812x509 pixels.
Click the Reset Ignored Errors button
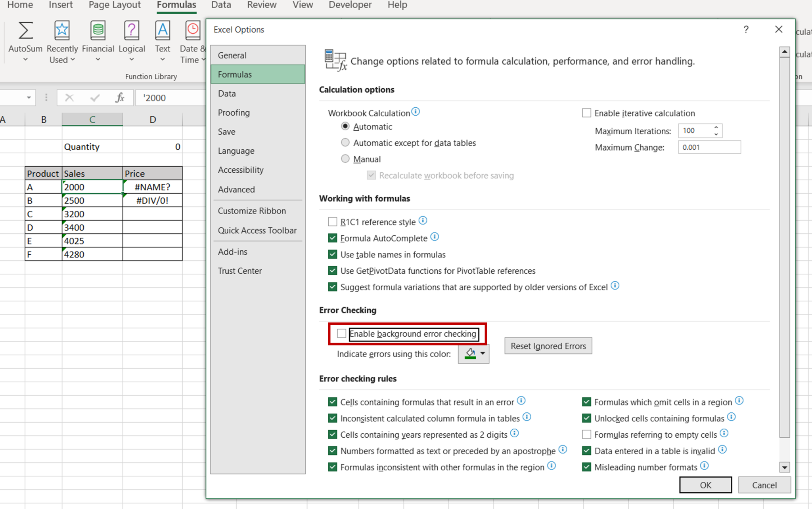click(x=548, y=346)
